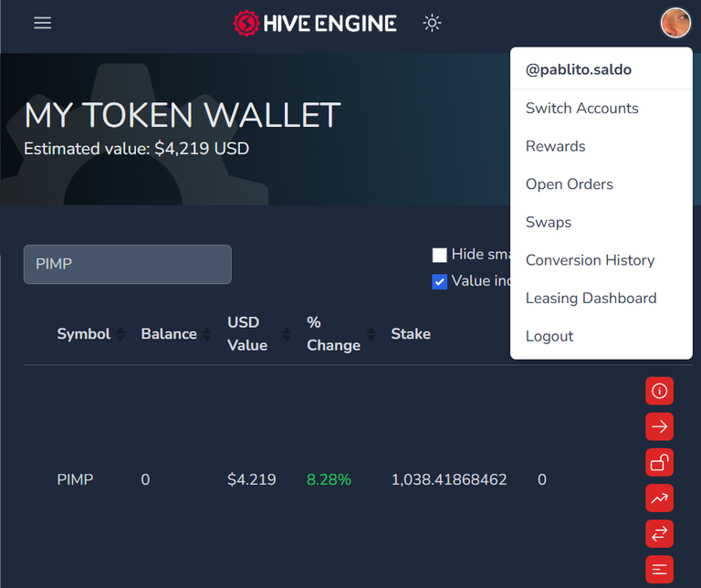Open PIMP token info button
The height and width of the screenshot is (588, 701).
[659, 391]
